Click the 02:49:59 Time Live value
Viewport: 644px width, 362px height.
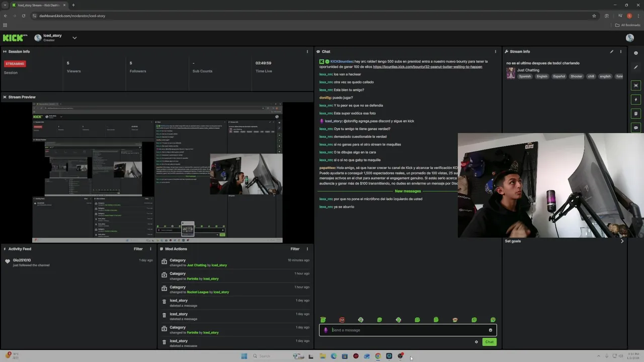click(x=263, y=63)
